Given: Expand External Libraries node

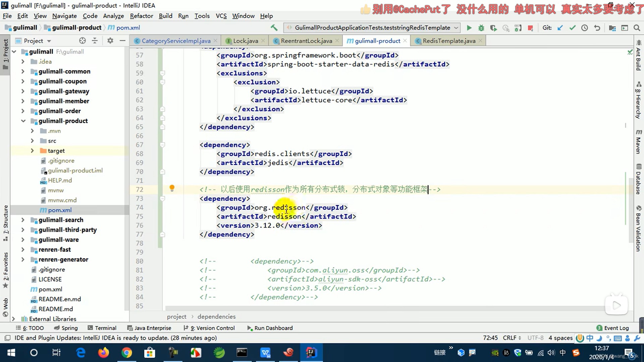Looking at the screenshot, I should 13,319.
